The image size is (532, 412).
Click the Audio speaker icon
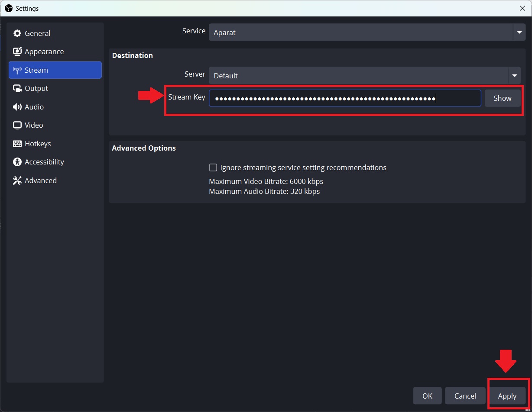pyautogui.click(x=17, y=107)
